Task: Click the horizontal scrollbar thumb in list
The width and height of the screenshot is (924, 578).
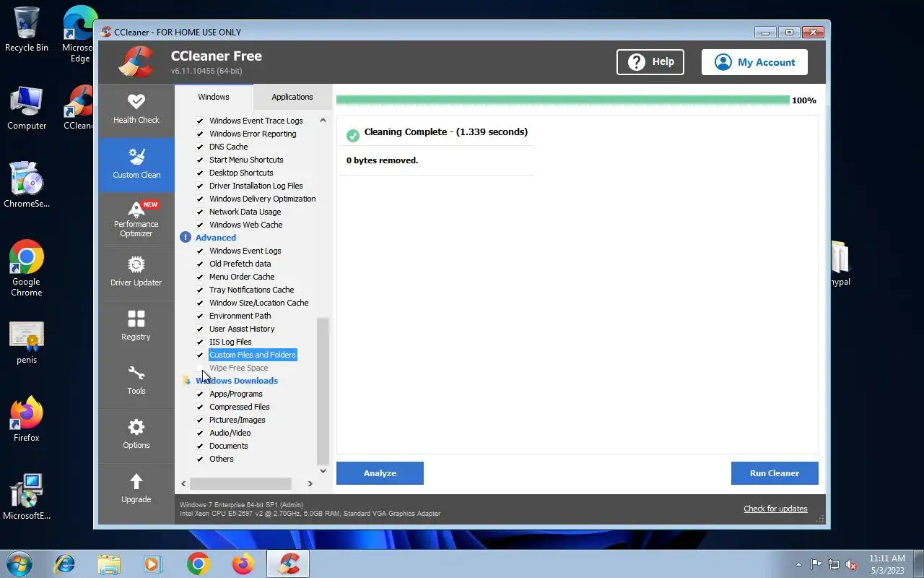Action: click(240, 483)
